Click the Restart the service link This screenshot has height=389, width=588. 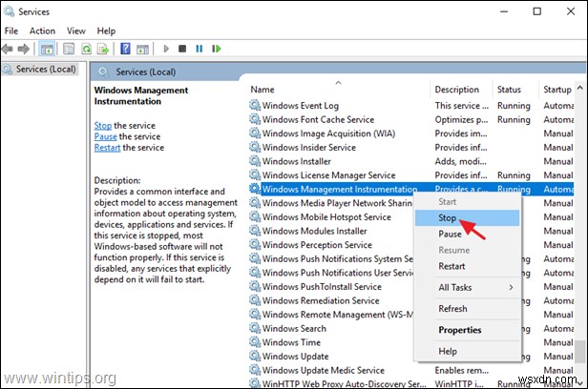[107, 148]
